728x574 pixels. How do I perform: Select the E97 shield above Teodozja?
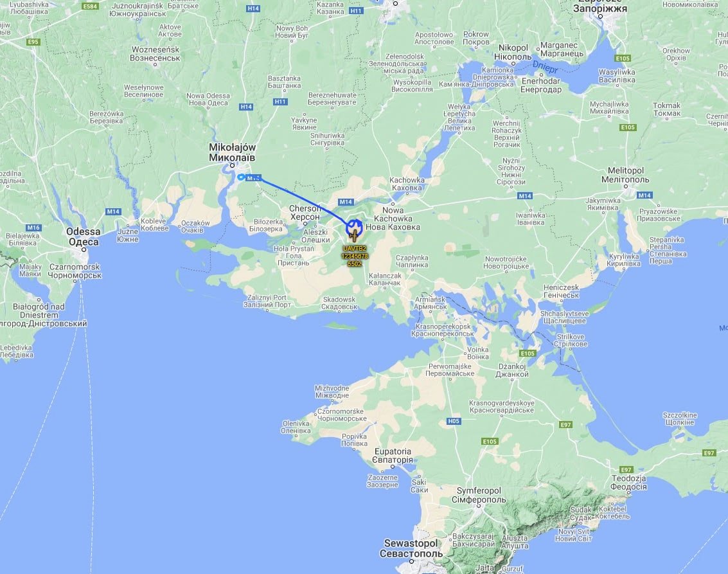click(x=626, y=469)
